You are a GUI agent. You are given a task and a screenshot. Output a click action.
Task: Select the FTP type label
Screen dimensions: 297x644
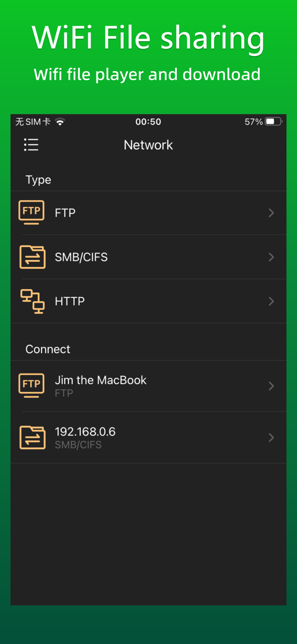65,213
